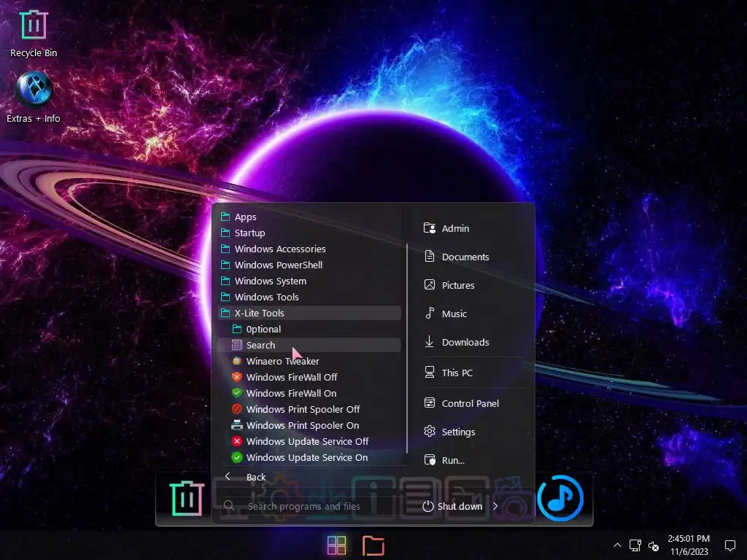The height and width of the screenshot is (560, 747).
Task: Show hidden tray icons chevron
Action: coord(617,545)
